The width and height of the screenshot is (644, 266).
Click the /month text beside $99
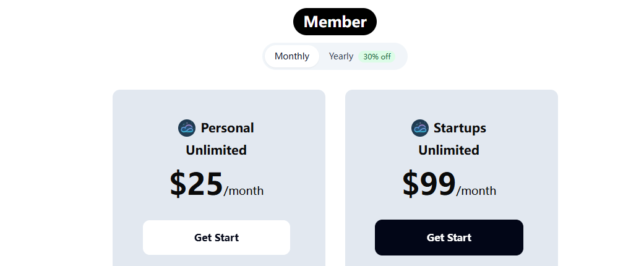pos(476,191)
